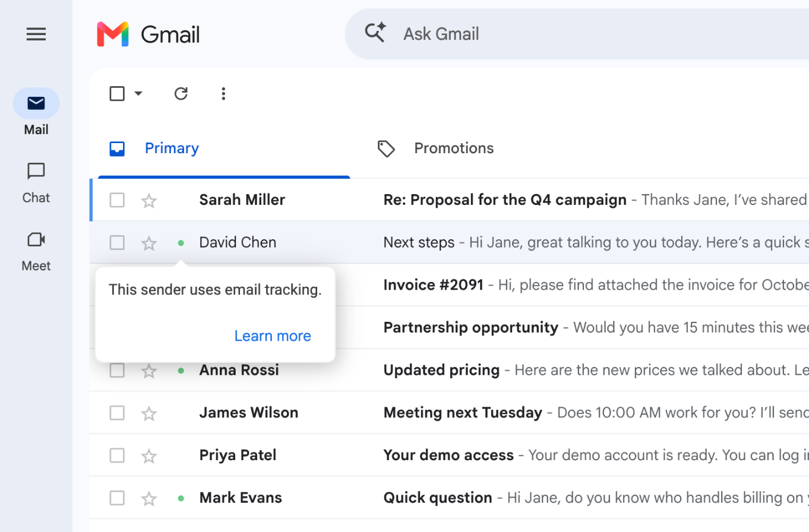Open the More options three-dot menu

(223, 93)
